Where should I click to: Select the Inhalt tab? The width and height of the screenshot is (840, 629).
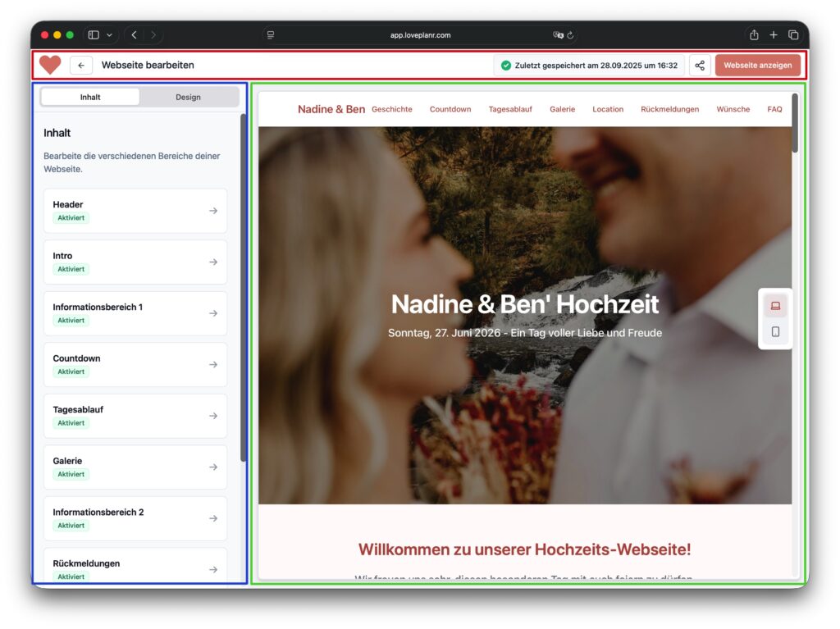(x=90, y=97)
